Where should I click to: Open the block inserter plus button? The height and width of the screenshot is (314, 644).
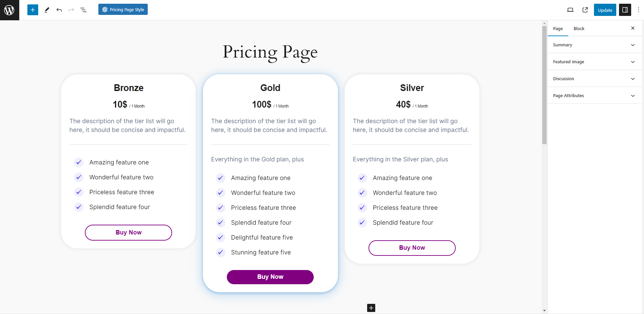33,10
